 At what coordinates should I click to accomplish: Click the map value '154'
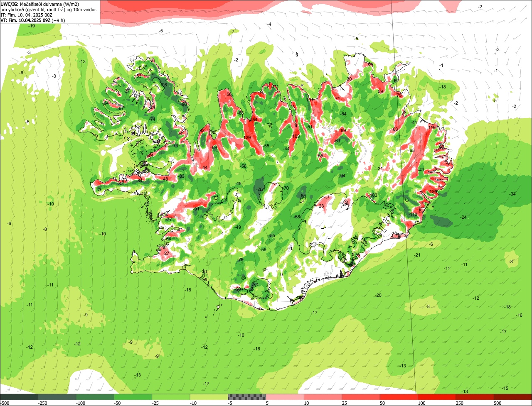click(254, 120)
